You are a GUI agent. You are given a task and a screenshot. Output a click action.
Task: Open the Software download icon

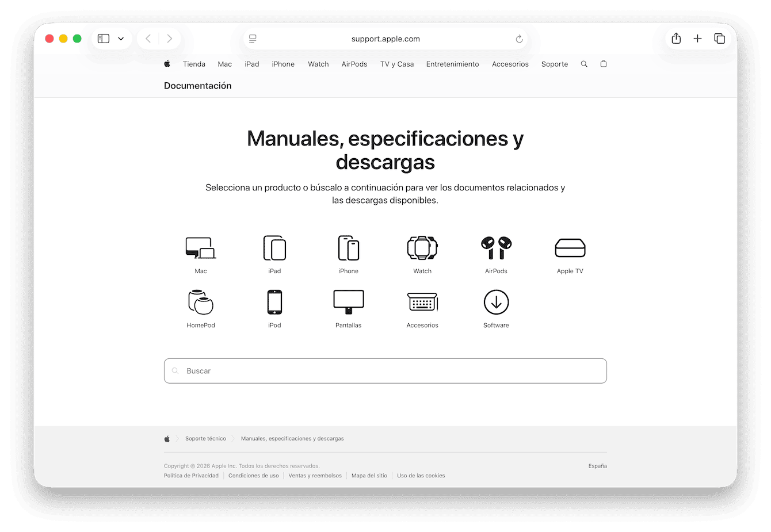point(496,302)
